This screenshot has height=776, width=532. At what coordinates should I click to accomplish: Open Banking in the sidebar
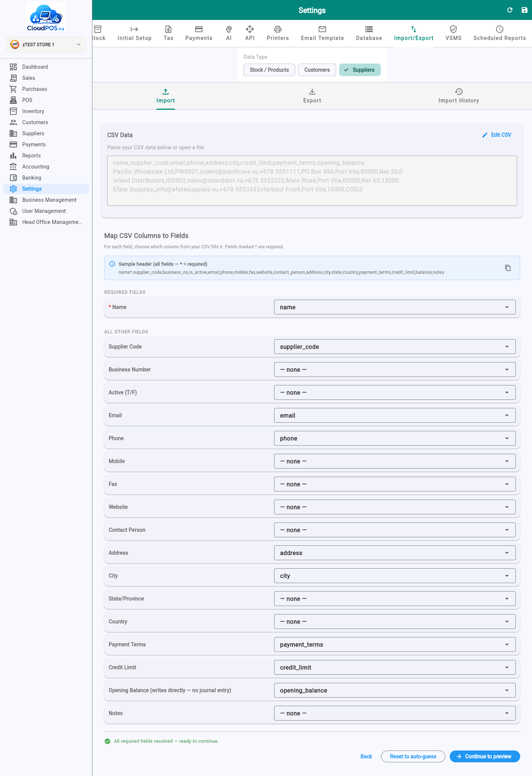pos(46,178)
